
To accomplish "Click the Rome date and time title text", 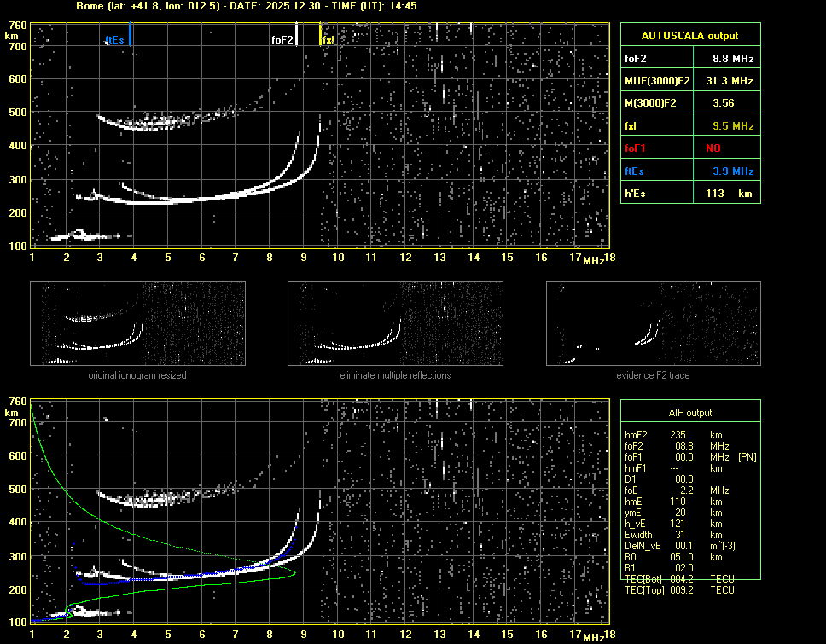I will (x=246, y=6).
